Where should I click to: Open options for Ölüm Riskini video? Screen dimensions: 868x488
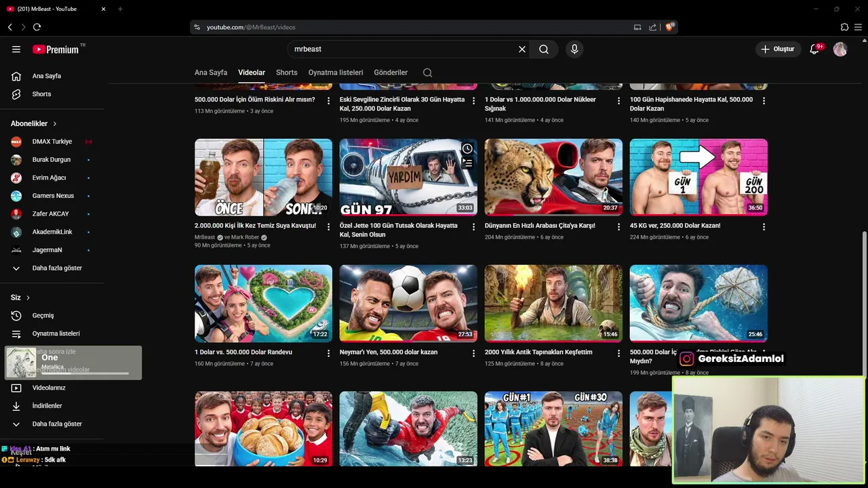[328, 100]
